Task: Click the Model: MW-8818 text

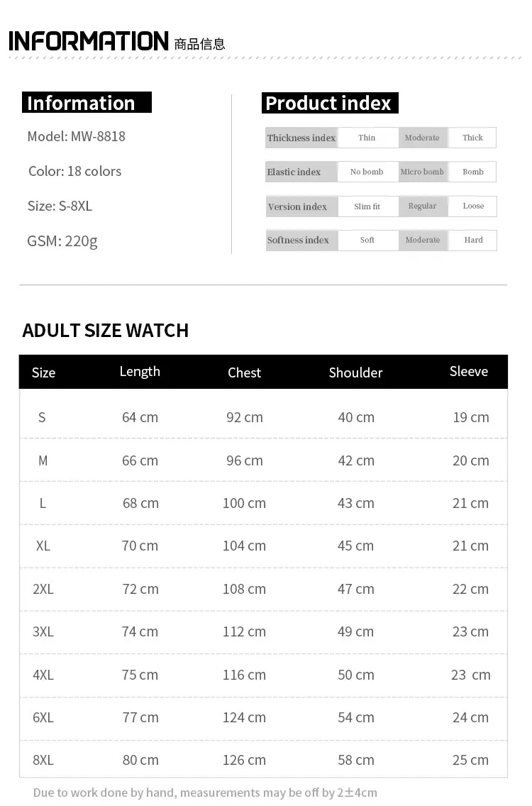Action: point(76,136)
